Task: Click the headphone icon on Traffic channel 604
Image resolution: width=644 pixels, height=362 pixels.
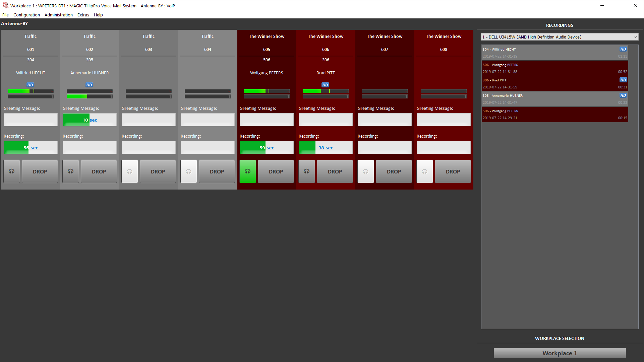Action: (x=189, y=171)
